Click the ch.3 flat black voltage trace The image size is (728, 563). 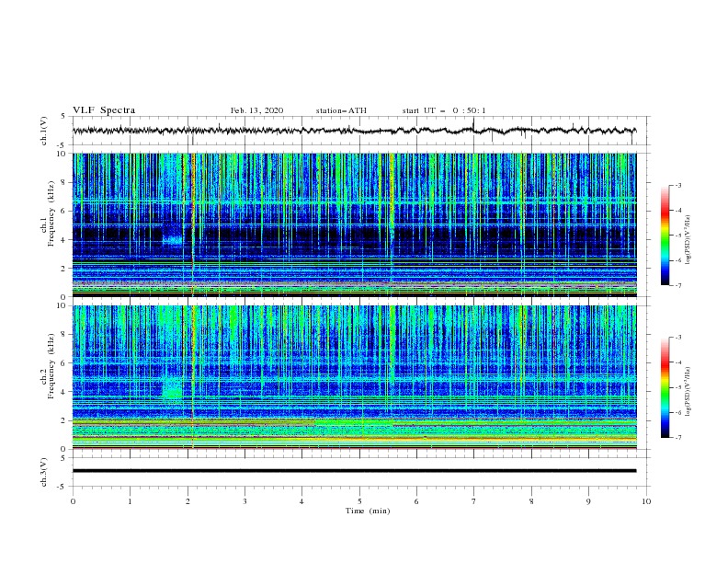pyautogui.click(x=354, y=471)
